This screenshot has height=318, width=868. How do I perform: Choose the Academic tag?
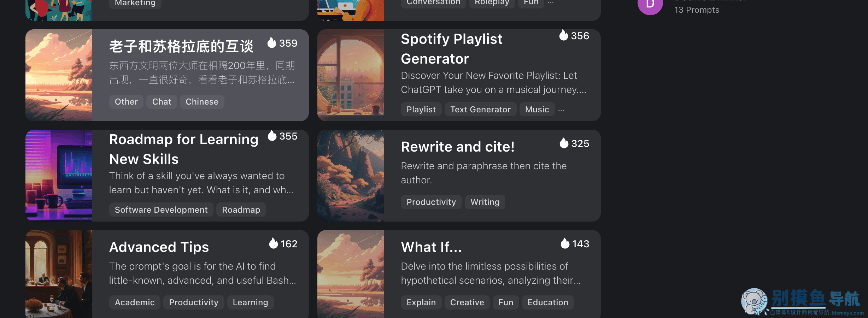coord(135,302)
